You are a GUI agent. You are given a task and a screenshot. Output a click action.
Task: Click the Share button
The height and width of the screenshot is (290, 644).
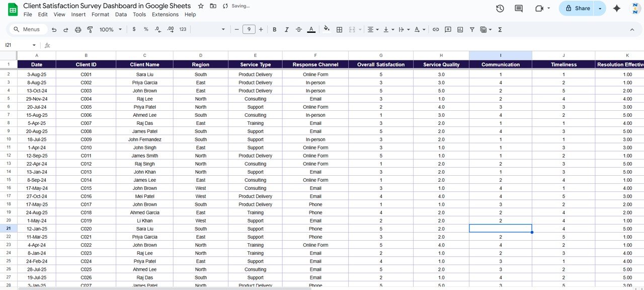[x=577, y=9]
